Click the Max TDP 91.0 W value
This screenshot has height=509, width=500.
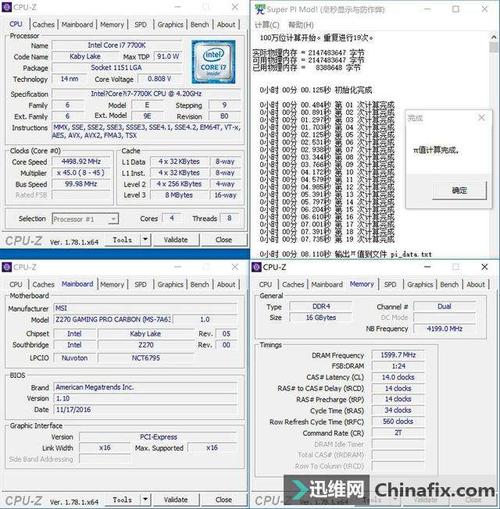click(x=168, y=56)
